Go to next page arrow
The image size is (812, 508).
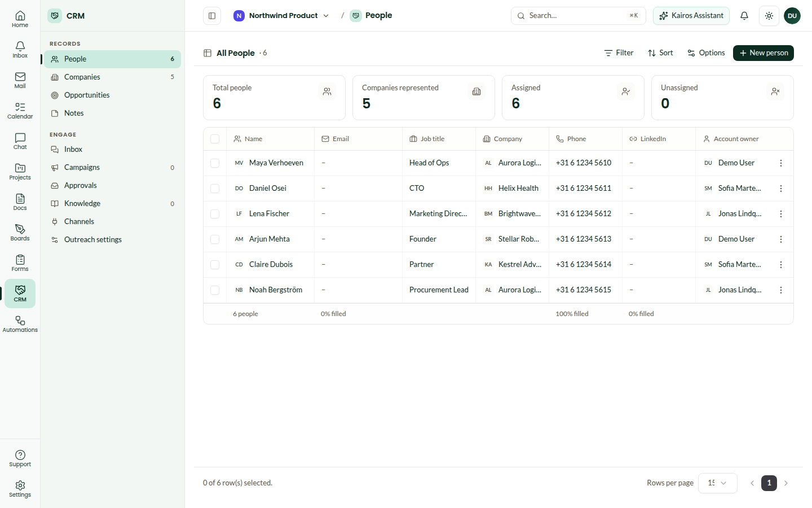click(x=786, y=483)
